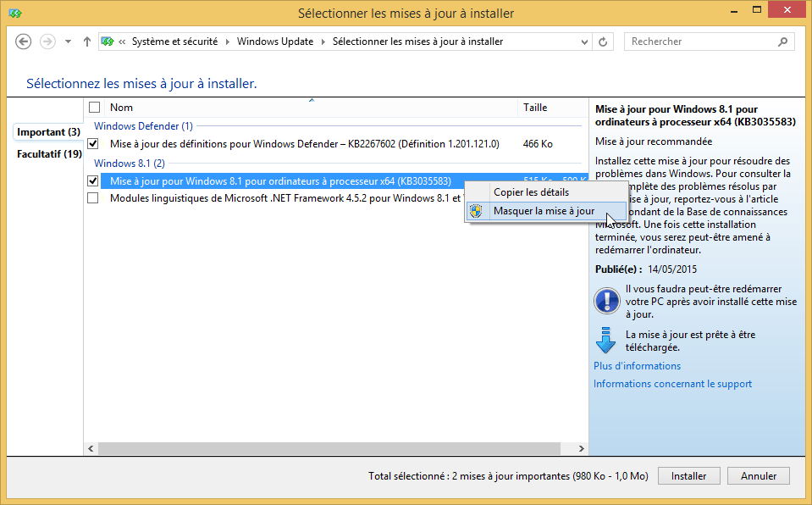The height and width of the screenshot is (505, 812).
Task: Click the forward navigation arrow
Action: tap(47, 42)
